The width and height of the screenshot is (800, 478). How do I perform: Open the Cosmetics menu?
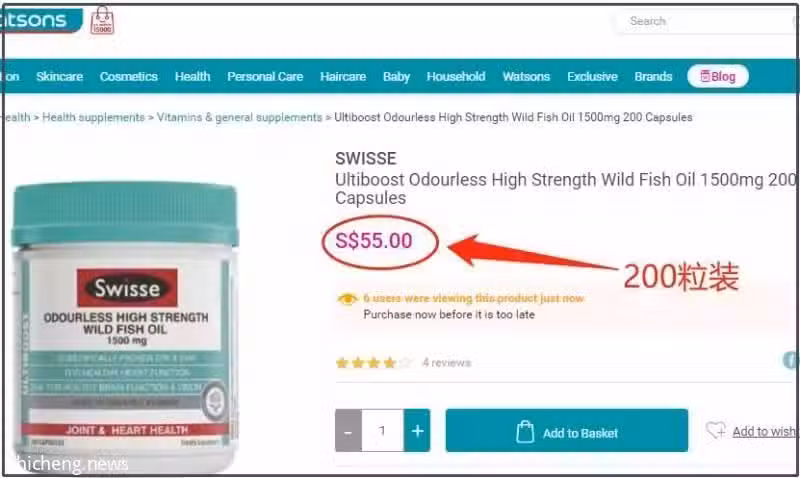129,77
